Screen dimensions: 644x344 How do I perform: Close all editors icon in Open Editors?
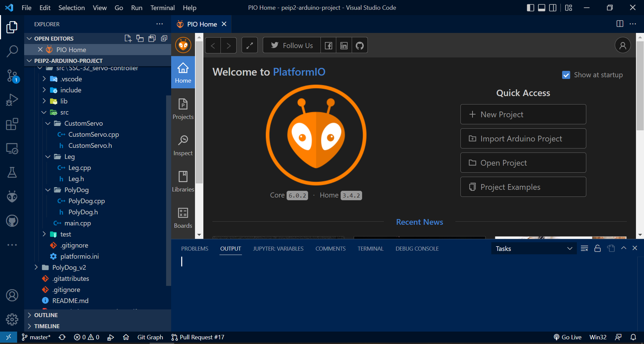coord(164,38)
